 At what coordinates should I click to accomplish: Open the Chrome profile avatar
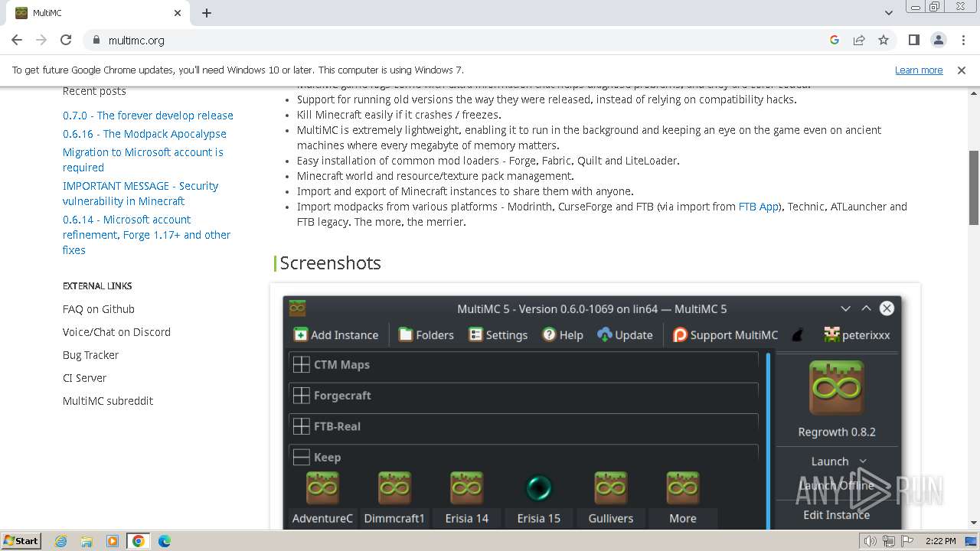(939, 40)
